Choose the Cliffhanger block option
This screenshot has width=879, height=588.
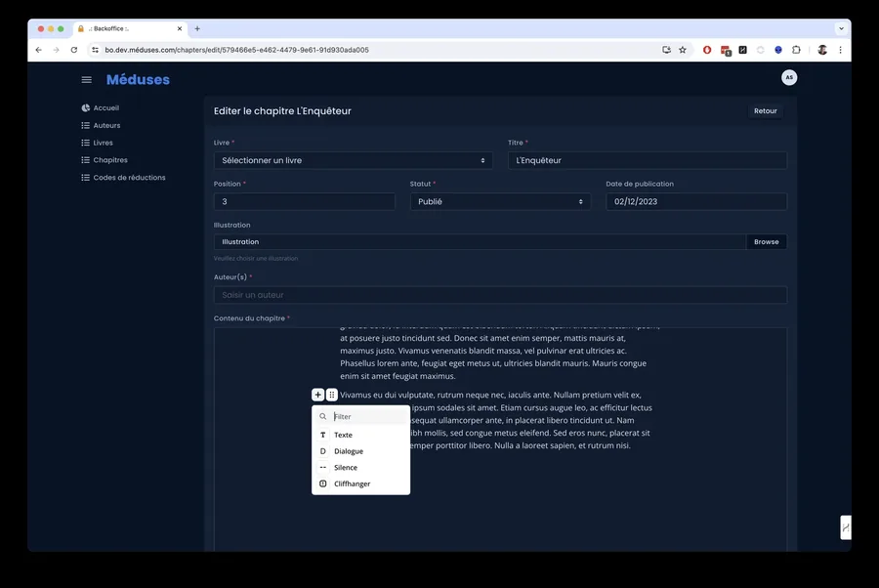pyautogui.click(x=361, y=483)
